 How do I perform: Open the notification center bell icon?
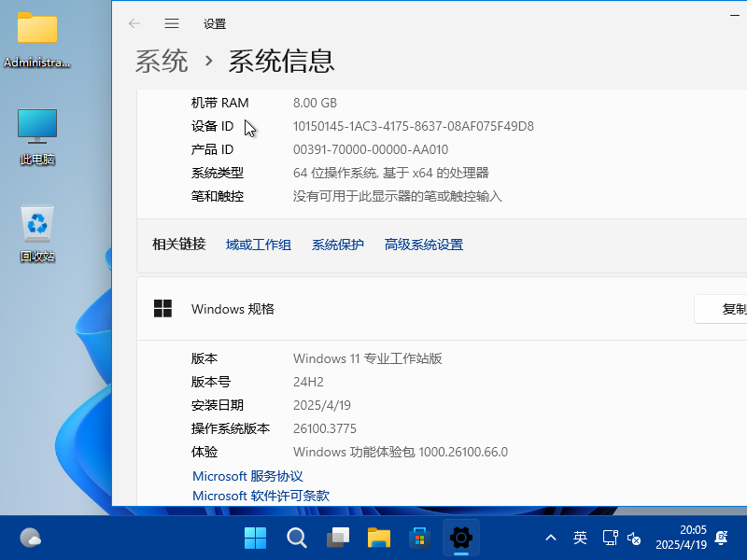pos(721,538)
